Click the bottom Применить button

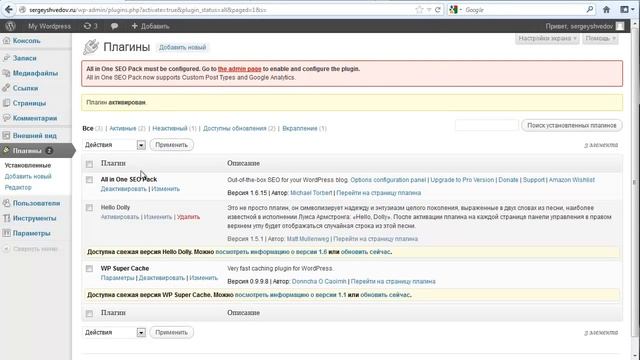(171, 332)
